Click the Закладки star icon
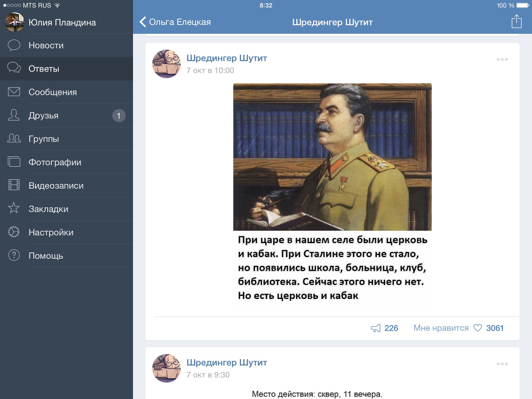Screen dimensions: 532x399 click(x=14, y=208)
